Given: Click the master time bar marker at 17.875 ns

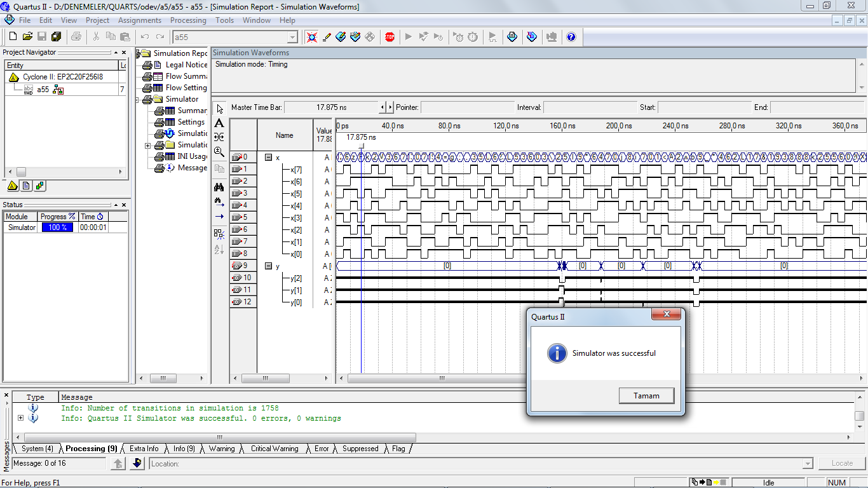Looking at the screenshot, I should 361,146.
